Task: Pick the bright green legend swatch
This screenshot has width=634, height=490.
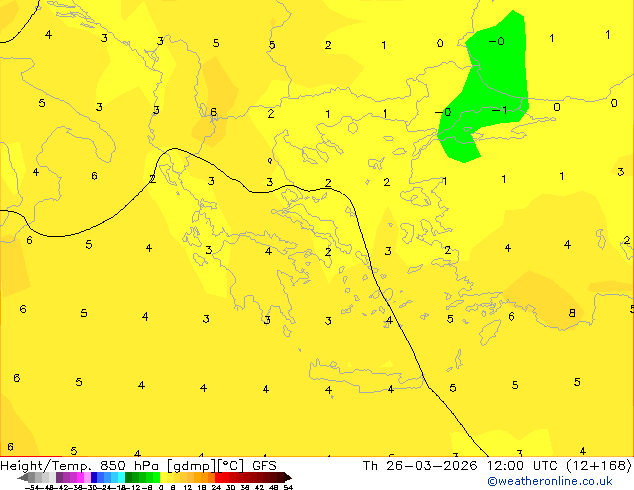Action: [156, 477]
